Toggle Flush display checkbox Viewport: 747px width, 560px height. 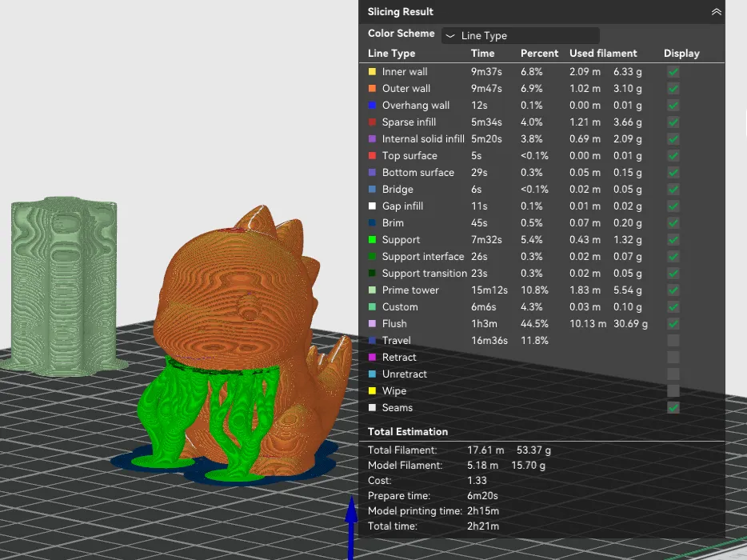[673, 324]
